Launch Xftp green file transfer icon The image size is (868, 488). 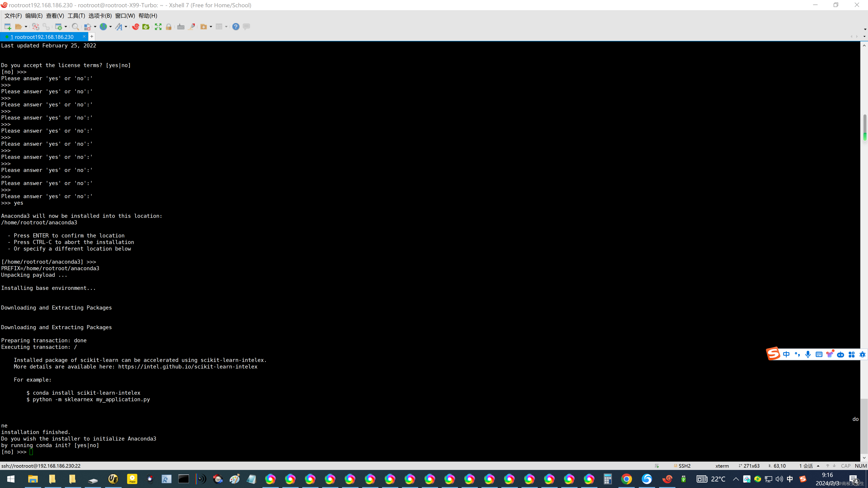pos(146,27)
